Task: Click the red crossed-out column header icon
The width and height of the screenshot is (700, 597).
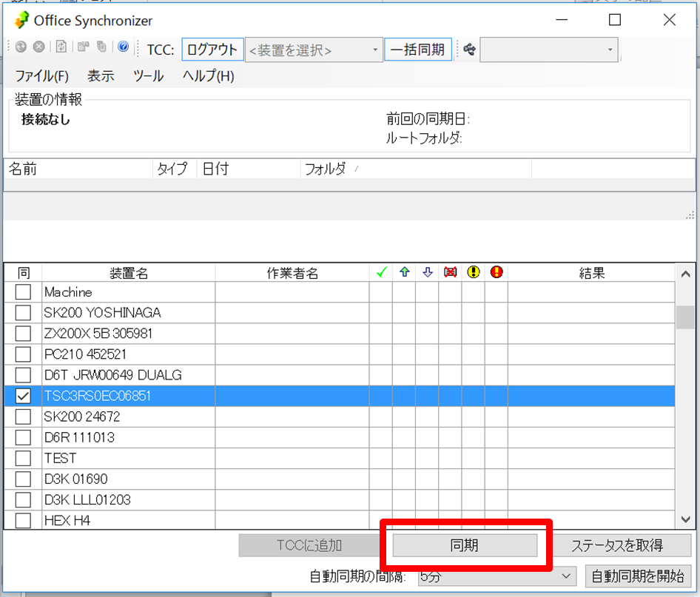Action: (x=450, y=273)
